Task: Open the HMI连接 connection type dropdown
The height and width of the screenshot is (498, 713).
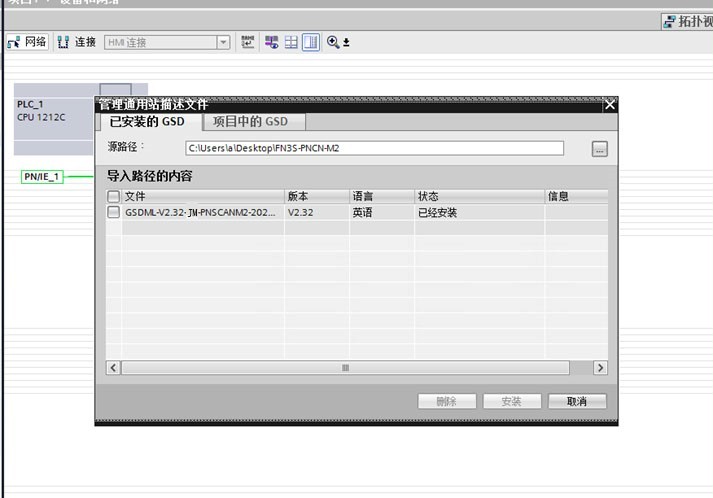Action: click(223, 42)
